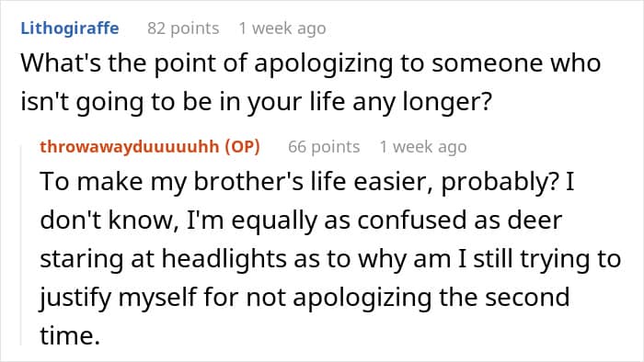The height and width of the screenshot is (362, 644).
Task: Click the (OP) tag beside throwawayduuuuuhh
Action: (242, 147)
